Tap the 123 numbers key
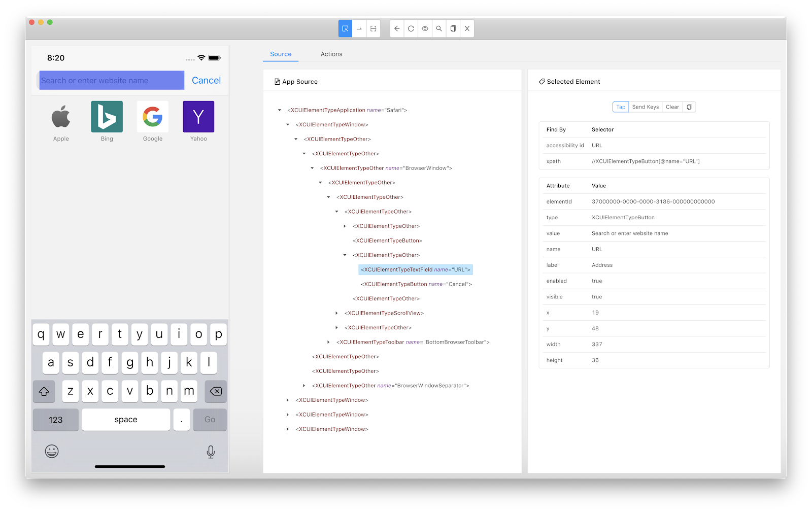This screenshot has width=812, height=512. tap(56, 420)
